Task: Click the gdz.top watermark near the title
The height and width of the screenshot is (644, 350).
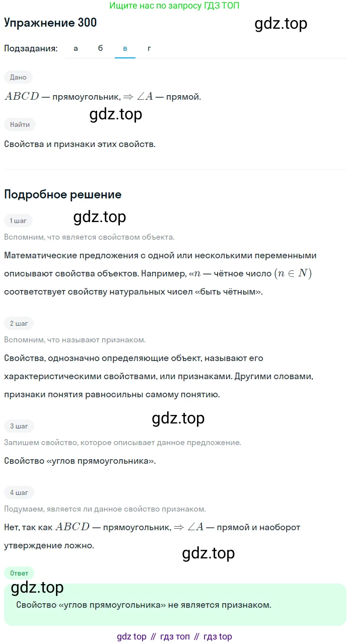Action: coord(281,24)
